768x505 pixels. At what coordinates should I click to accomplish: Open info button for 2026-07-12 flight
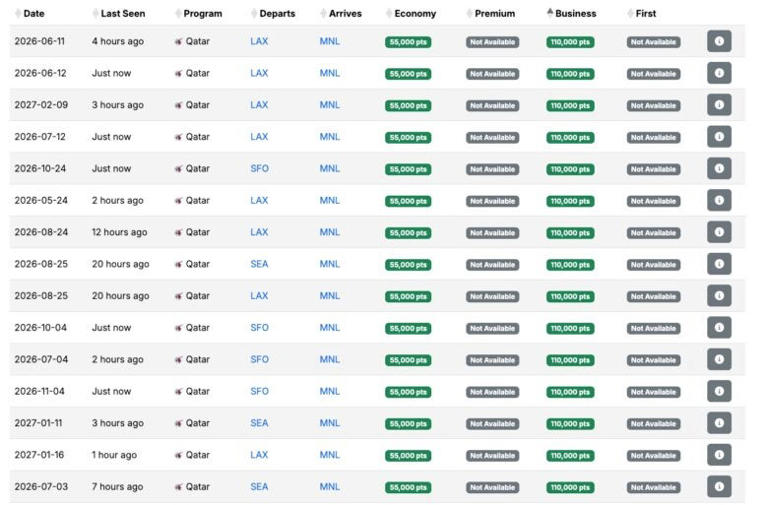(719, 137)
